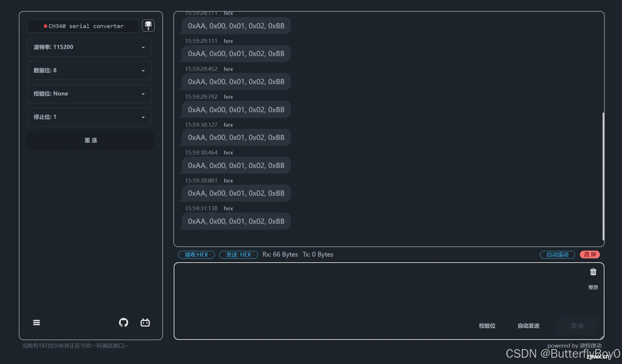The height and width of the screenshot is (364, 622).
Task: Click the 自动发送 auto send button
Action: pyautogui.click(x=529, y=326)
